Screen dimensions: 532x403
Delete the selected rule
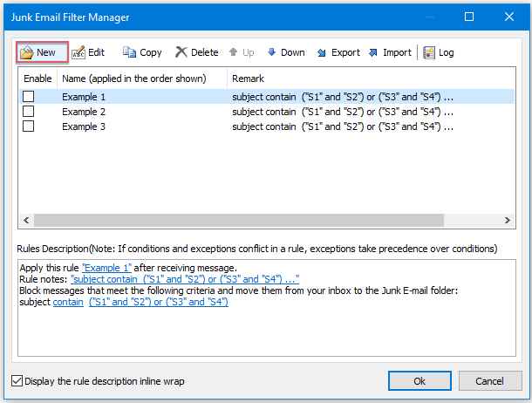[x=197, y=52]
